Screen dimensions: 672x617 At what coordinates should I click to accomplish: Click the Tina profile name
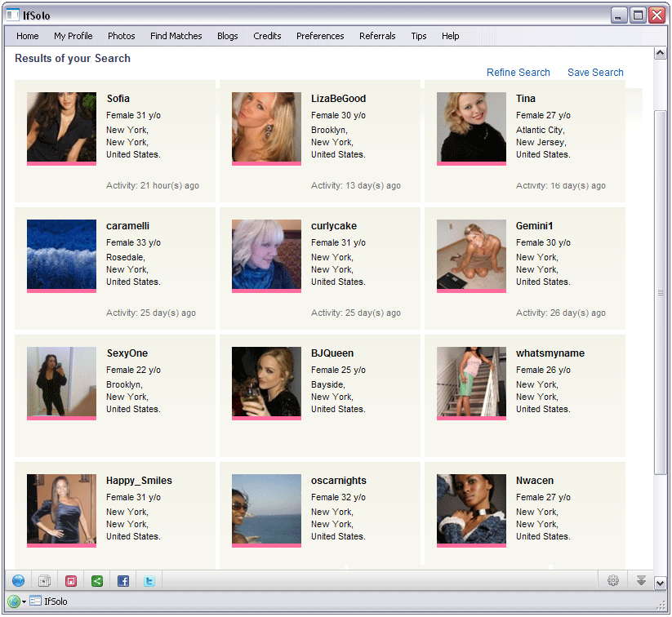526,99
